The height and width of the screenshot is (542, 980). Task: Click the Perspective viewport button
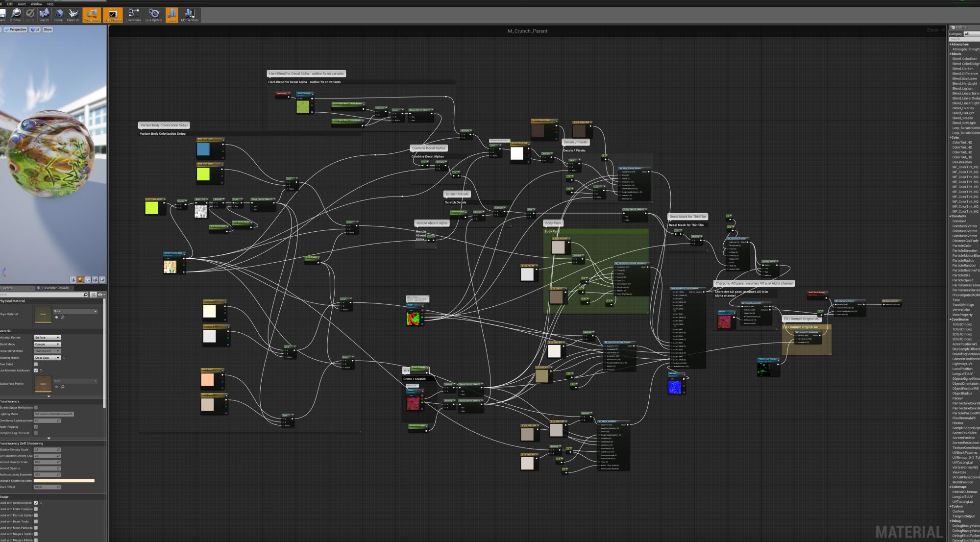click(x=16, y=29)
